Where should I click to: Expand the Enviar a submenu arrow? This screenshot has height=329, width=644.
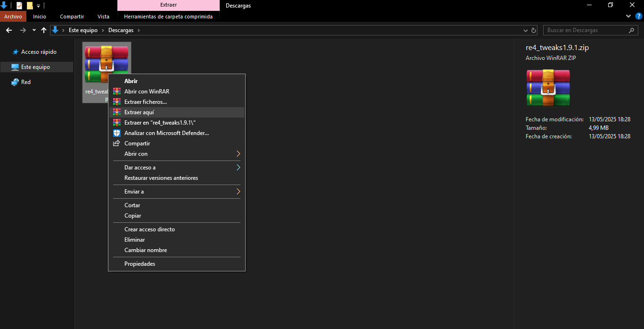coord(238,192)
